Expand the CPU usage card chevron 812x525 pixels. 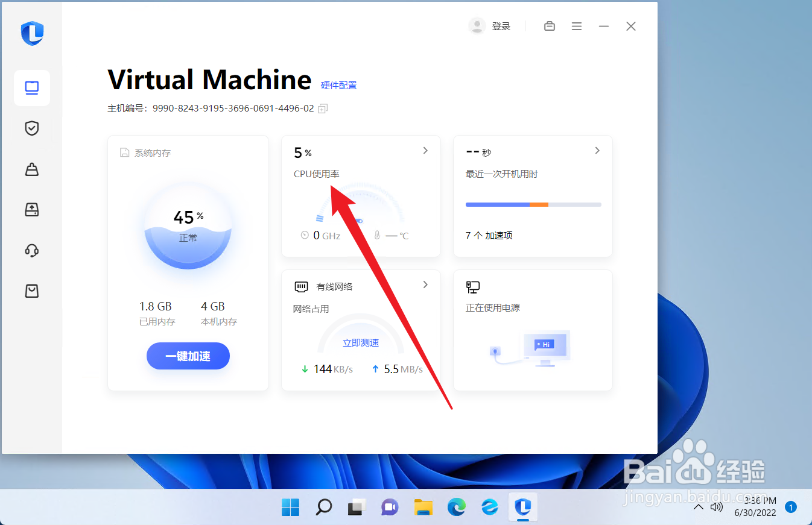coord(425,151)
